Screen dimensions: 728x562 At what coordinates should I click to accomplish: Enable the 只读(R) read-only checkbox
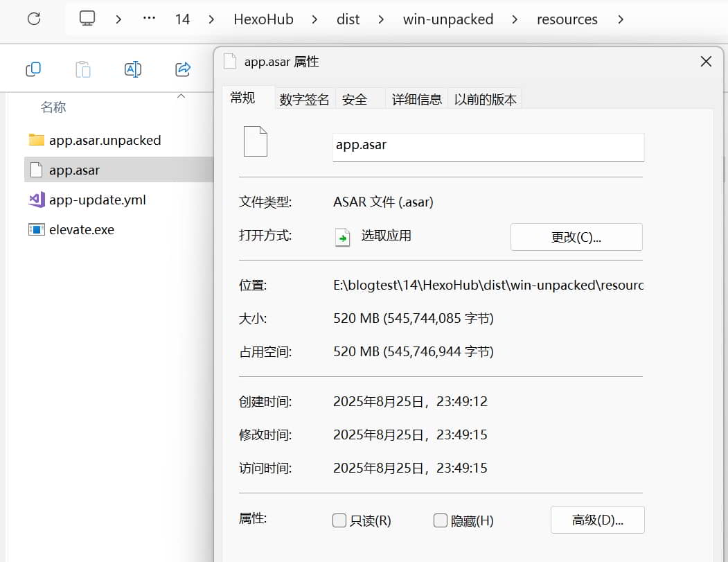click(339, 520)
